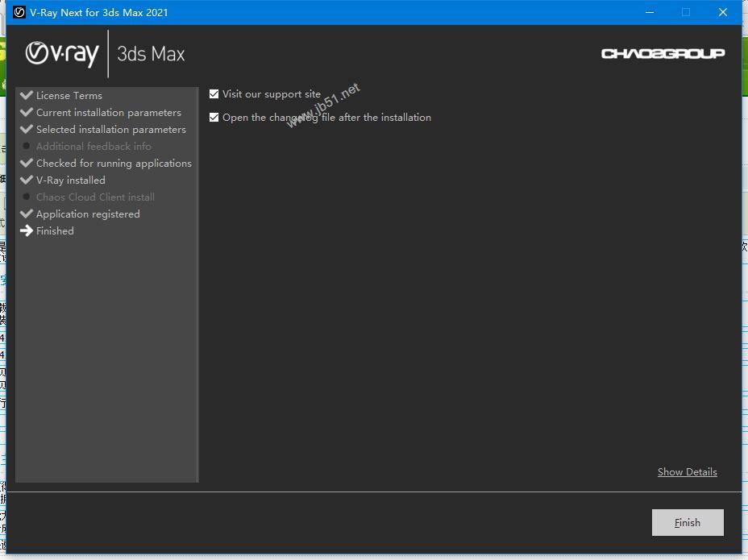Select the Selected installation parameters step

(x=110, y=130)
